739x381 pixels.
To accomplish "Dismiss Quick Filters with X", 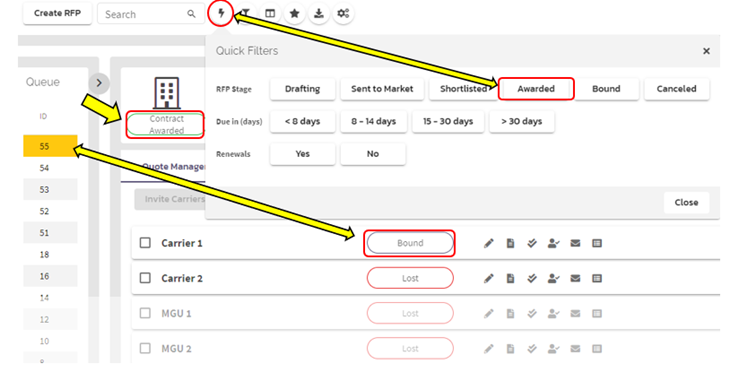I will coord(706,51).
